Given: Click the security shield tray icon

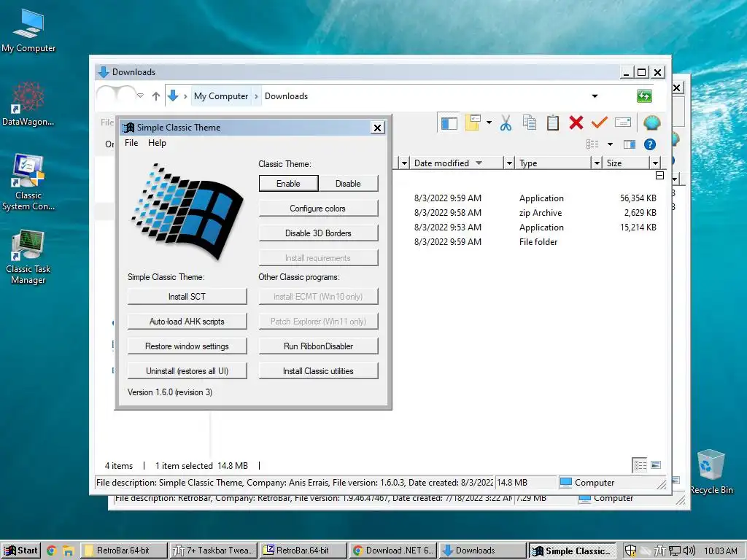Looking at the screenshot, I should click(630, 551).
